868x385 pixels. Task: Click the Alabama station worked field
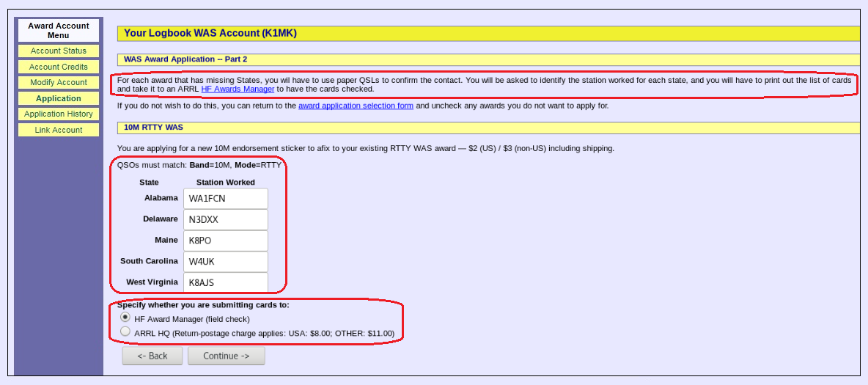click(x=225, y=199)
